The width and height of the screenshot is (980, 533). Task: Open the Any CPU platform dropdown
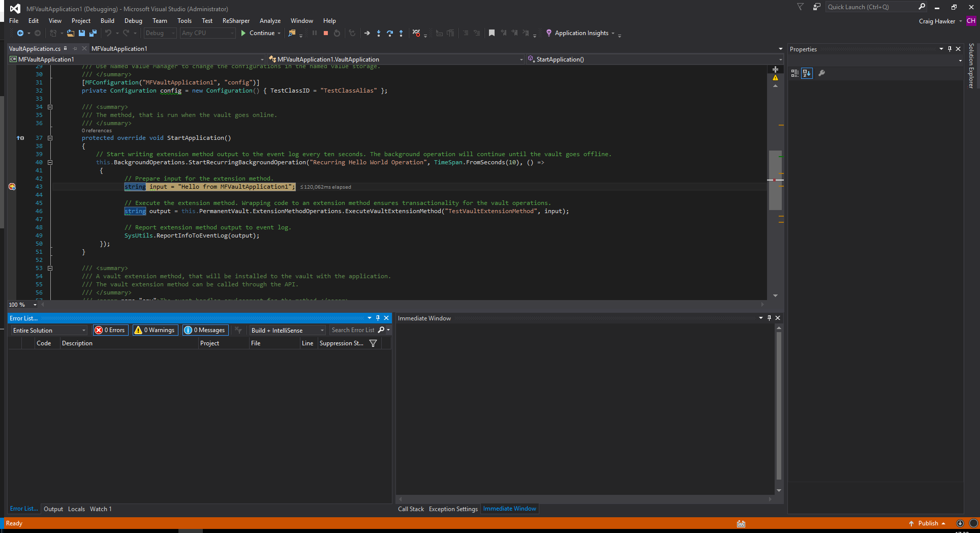point(206,33)
